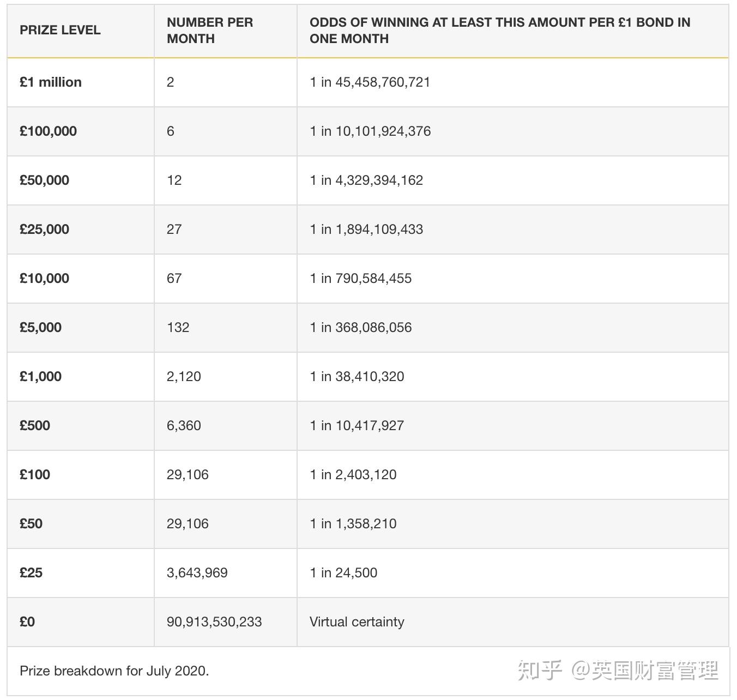This screenshot has height=700, width=737.
Task: Select the £1 million prize row label
Action: point(49,82)
